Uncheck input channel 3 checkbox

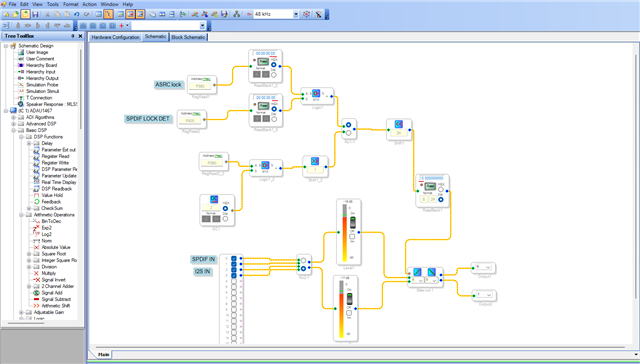click(x=234, y=275)
